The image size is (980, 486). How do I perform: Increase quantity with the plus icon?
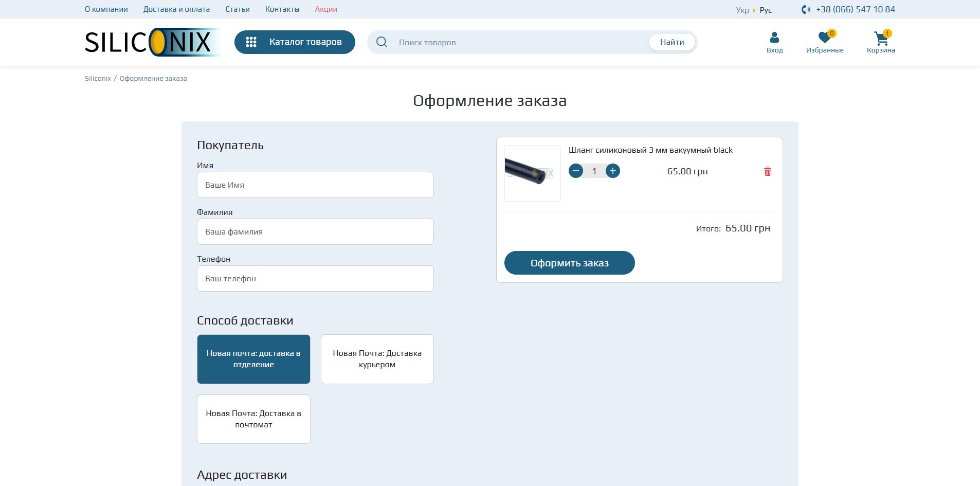(612, 171)
